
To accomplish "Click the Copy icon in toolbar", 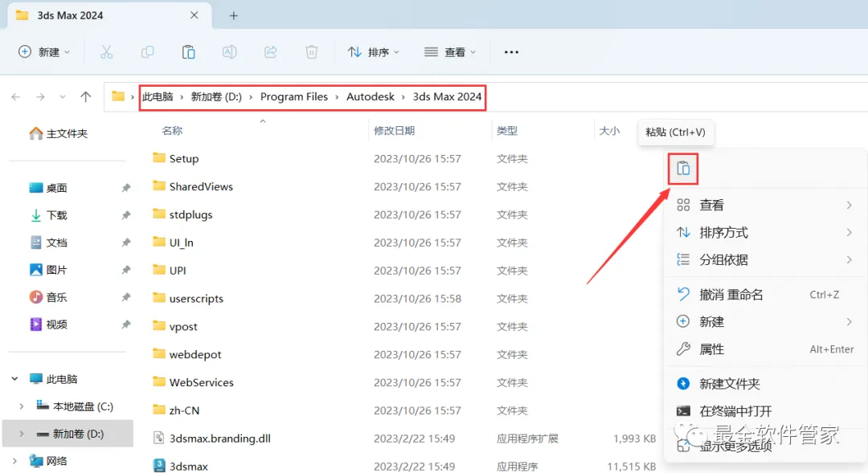I will pos(147,52).
